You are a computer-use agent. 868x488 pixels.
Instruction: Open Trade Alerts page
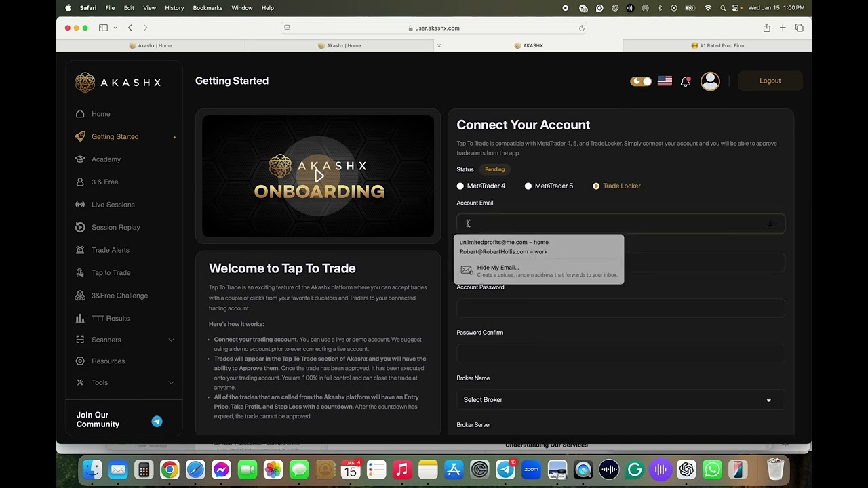[110, 250]
